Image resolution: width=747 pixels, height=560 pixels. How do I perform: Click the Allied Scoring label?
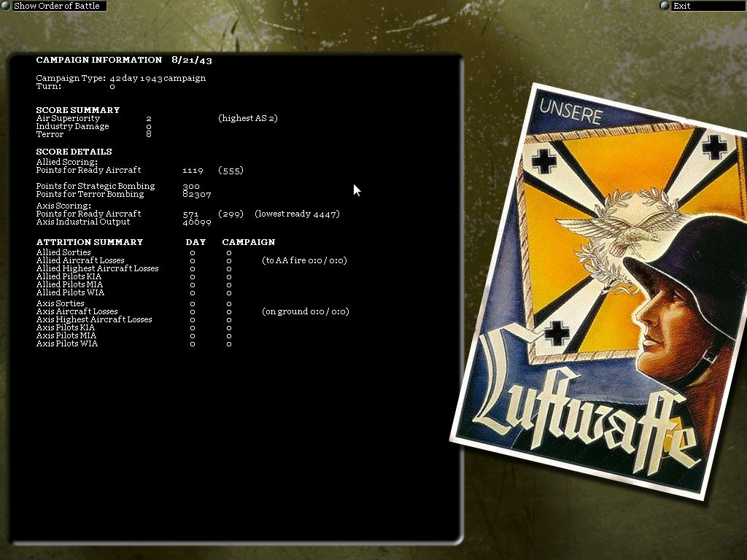coord(66,162)
